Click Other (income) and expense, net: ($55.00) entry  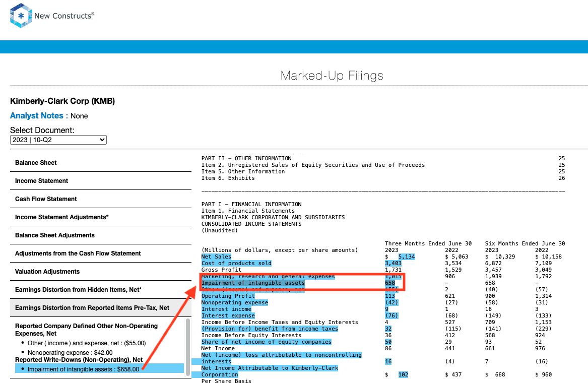click(x=87, y=343)
